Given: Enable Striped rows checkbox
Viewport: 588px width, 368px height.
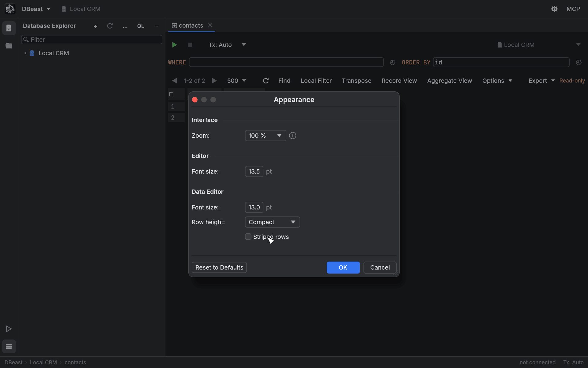Looking at the screenshot, I should 248,237.
